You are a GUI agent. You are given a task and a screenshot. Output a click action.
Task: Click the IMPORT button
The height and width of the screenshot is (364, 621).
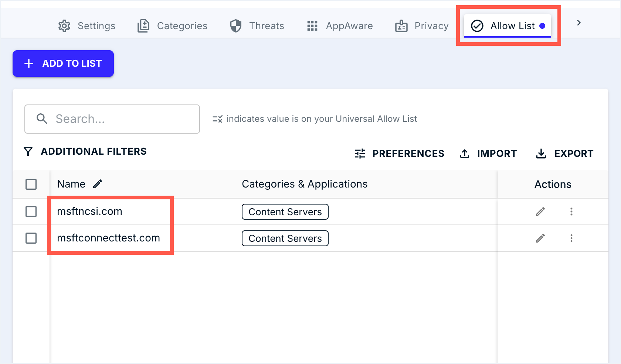point(488,154)
